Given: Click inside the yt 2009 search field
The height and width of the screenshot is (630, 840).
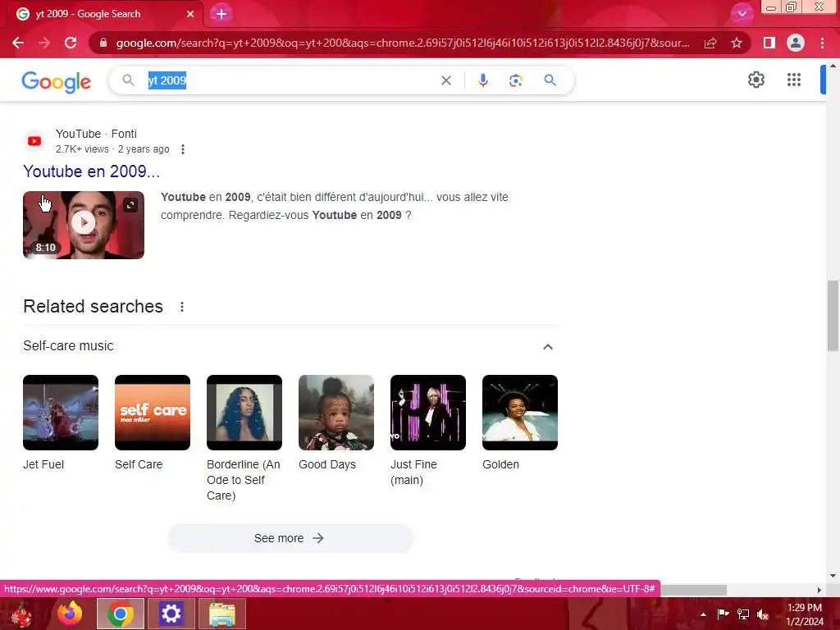Looking at the screenshot, I should (x=290, y=80).
